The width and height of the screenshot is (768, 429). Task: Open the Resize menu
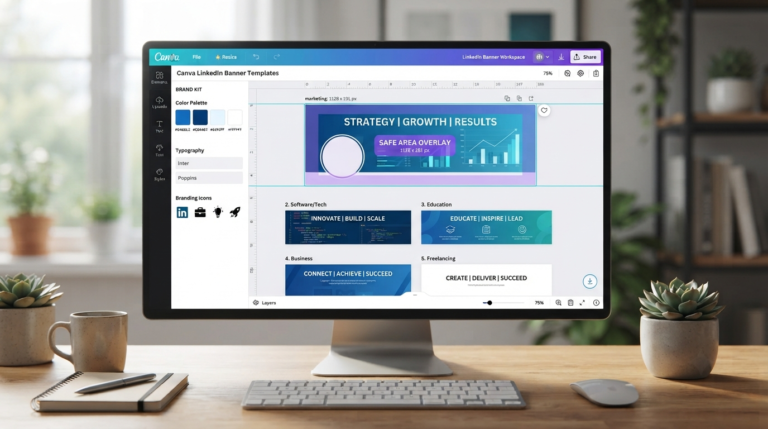(226, 57)
